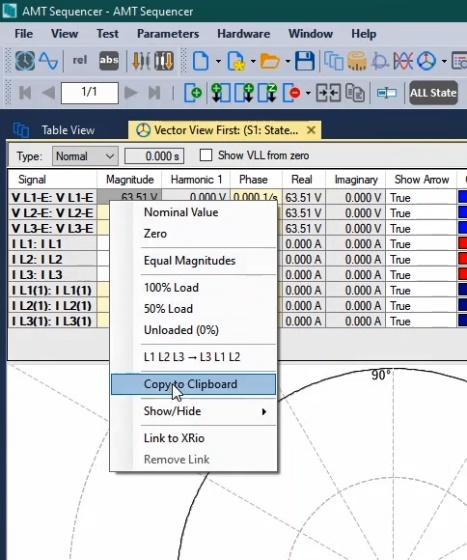Click the open folder icon

[x=270, y=61]
